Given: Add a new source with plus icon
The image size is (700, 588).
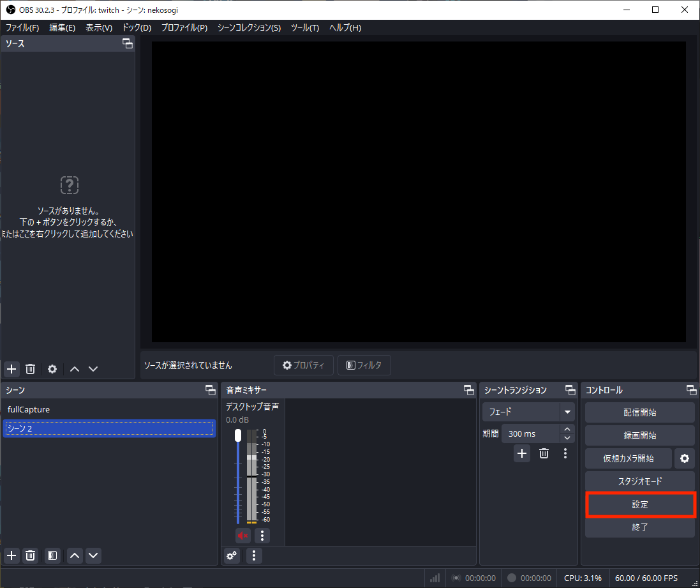Looking at the screenshot, I should click(x=11, y=369).
